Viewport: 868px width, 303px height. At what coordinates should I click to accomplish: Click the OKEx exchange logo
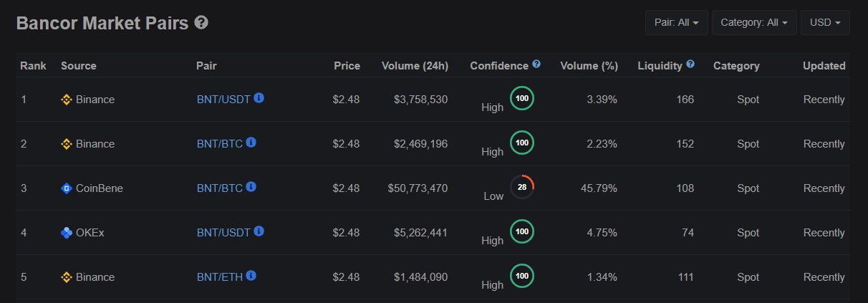click(67, 233)
